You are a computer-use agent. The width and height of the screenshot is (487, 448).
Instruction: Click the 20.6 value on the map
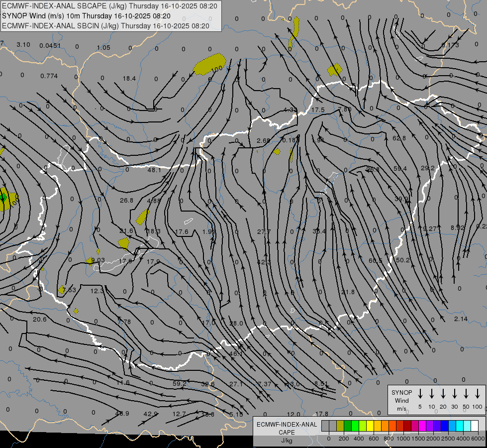(39, 319)
